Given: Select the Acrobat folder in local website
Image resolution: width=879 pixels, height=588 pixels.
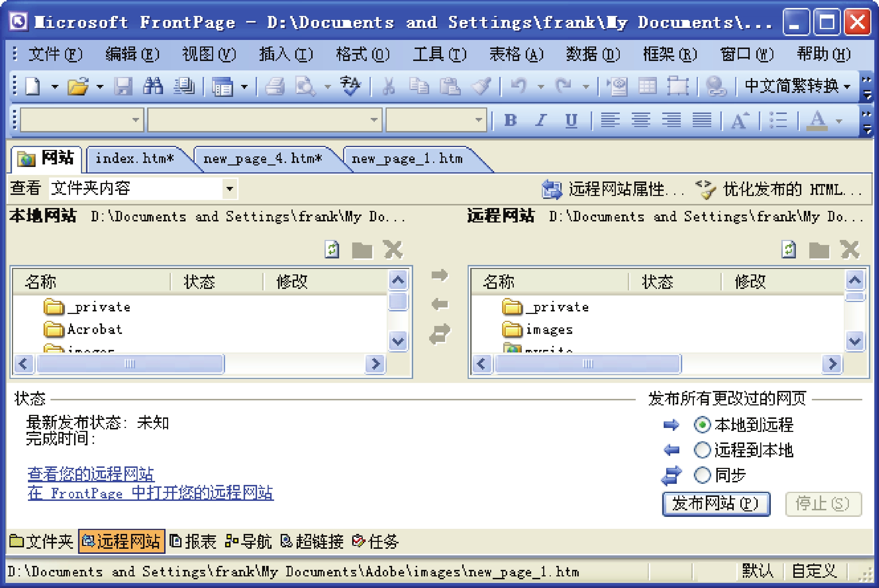Looking at the screenshot, I should coord(83,329).
